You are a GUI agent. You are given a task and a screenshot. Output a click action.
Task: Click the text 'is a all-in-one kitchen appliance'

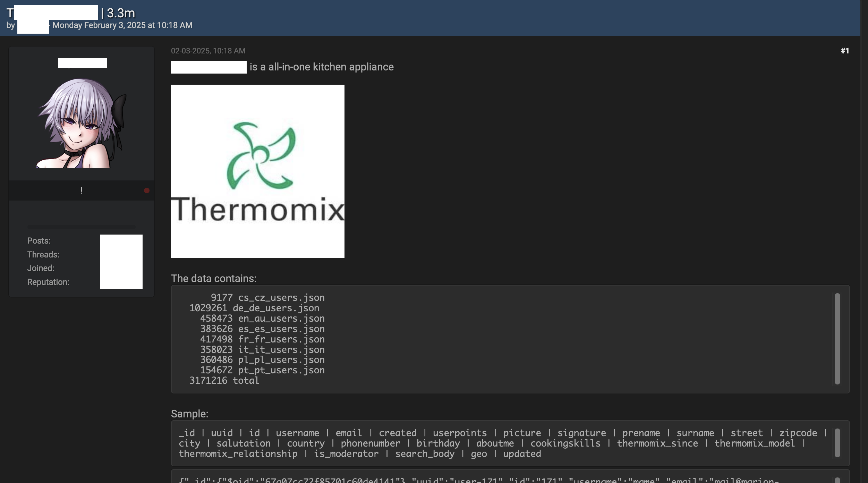click(322, 67)
